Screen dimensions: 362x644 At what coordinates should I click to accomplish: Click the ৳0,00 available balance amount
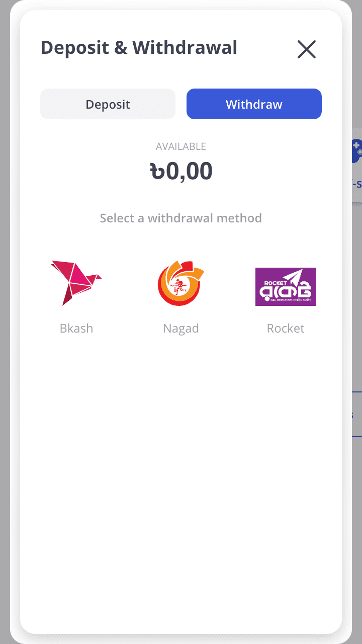tap(181, 171)
